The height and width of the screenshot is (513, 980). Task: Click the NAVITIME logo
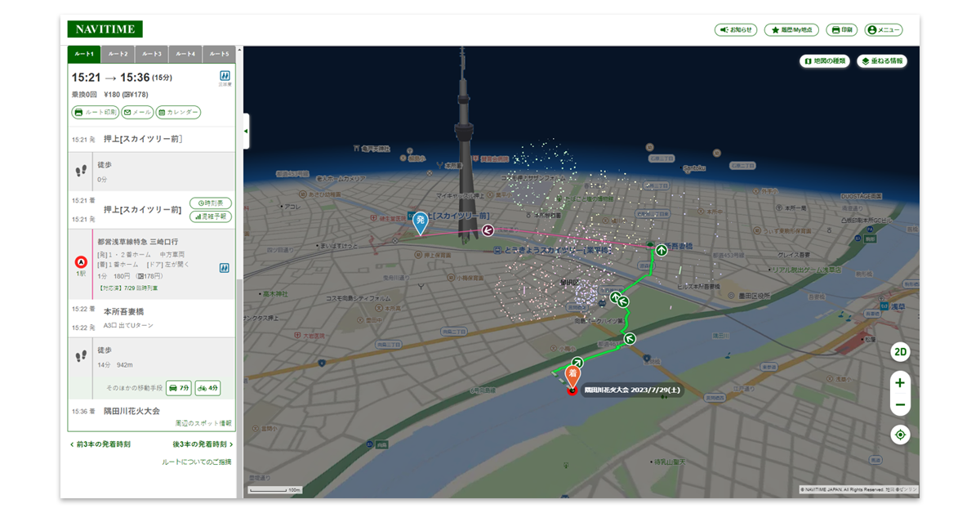pos(105,29)
